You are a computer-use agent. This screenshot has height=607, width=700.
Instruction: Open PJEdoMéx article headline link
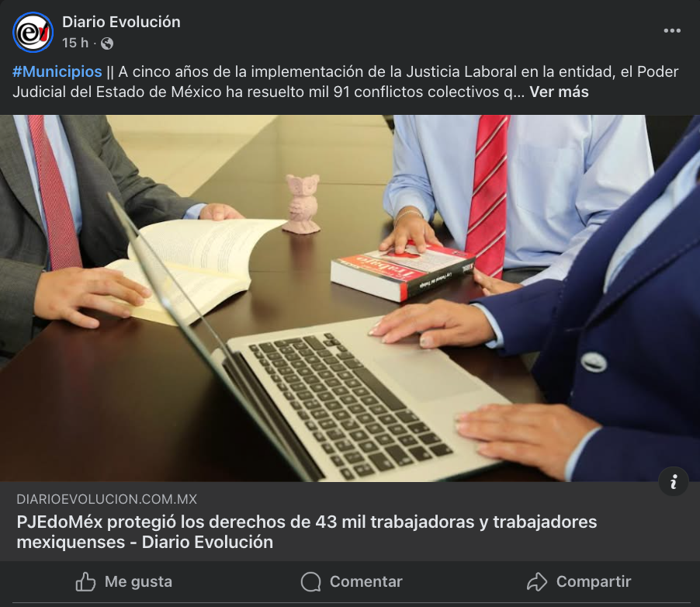coord(307,532)
